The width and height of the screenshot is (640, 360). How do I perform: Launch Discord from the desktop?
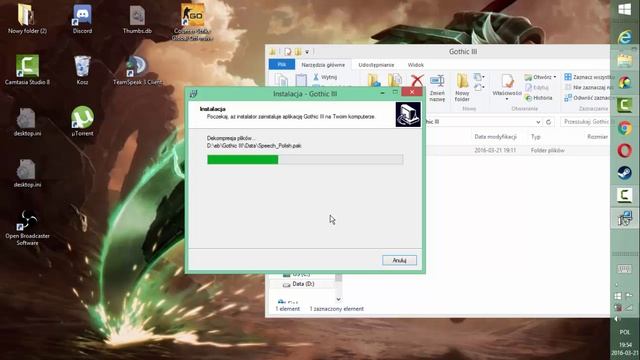(x=82, y=19)
